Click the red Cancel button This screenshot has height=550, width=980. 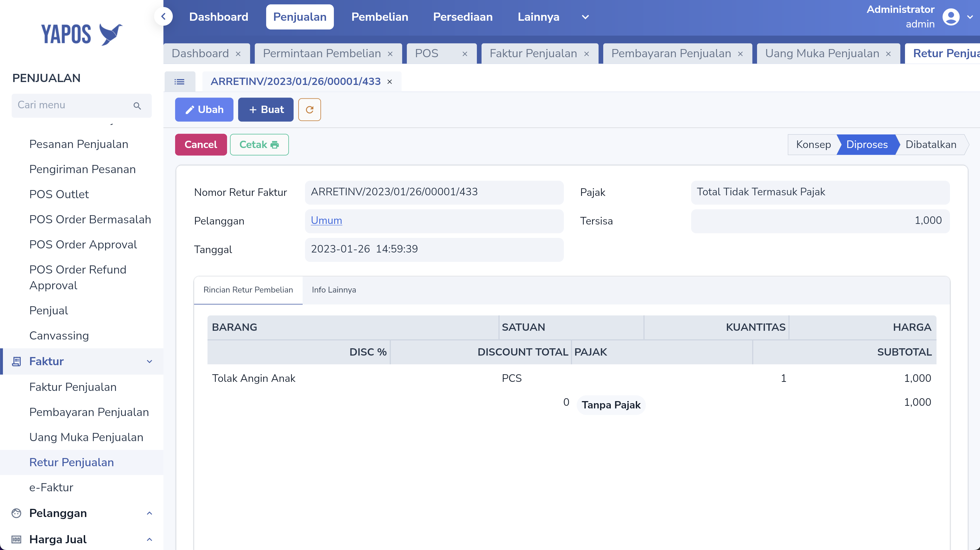coord(201,145)
